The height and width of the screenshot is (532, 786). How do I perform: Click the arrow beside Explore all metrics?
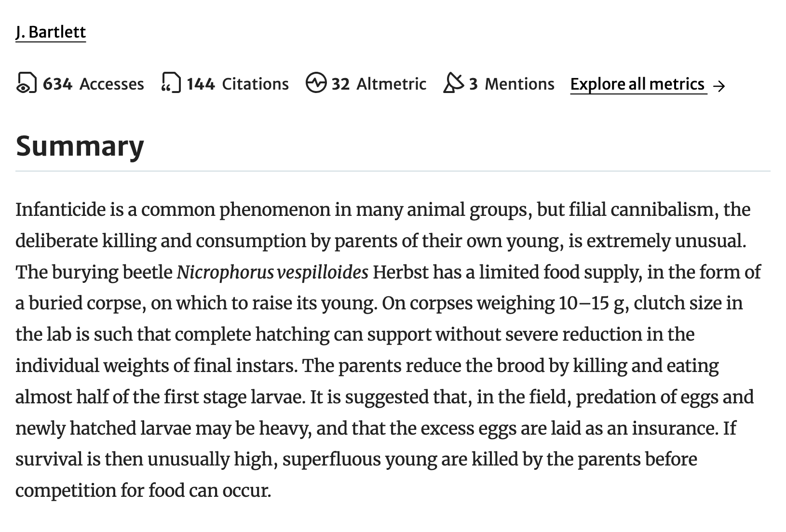719,86
